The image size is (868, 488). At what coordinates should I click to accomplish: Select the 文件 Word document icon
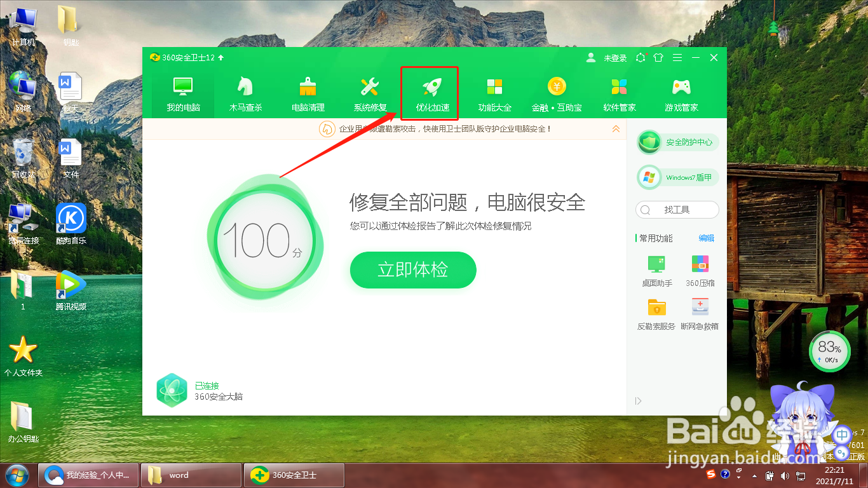[x=71, y=159]
